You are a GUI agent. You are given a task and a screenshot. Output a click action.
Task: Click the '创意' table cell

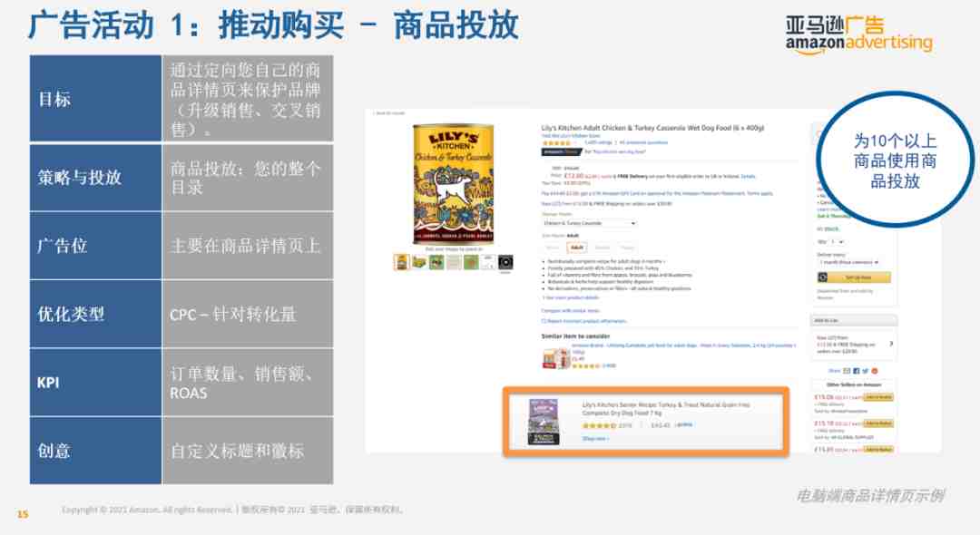[95, 451]
